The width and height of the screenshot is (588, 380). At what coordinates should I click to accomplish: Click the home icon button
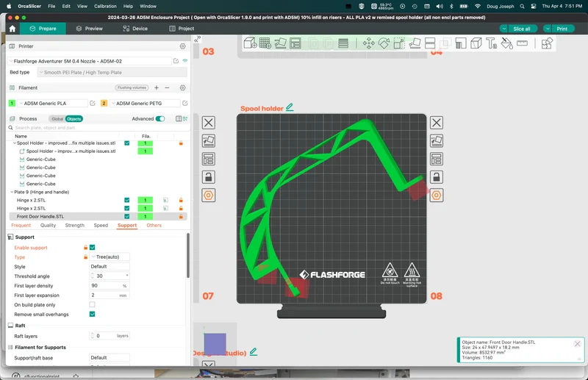point(12,29)
